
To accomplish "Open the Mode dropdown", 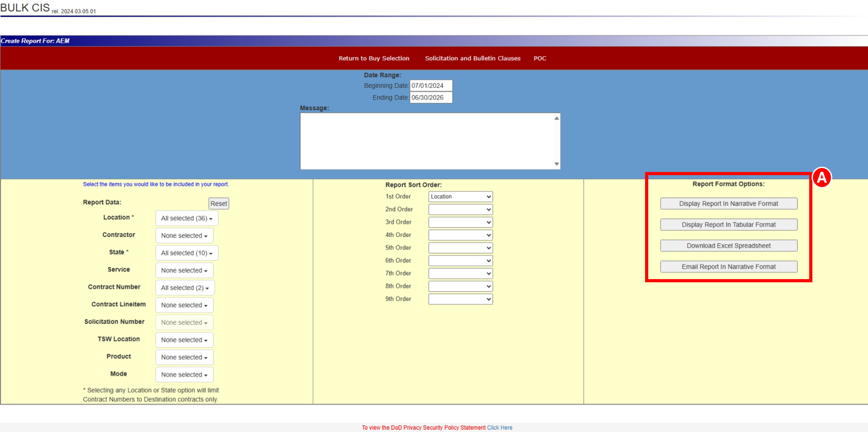I will [x=184, y=374].
